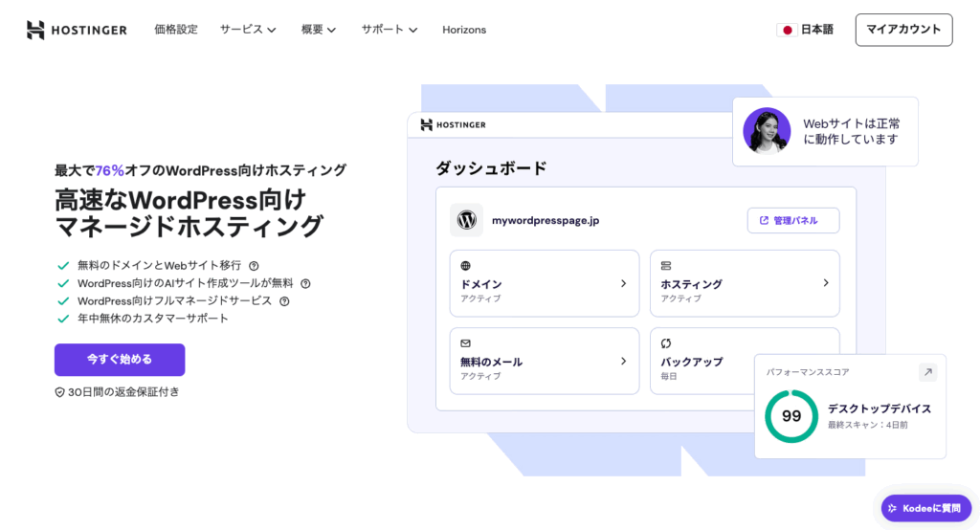Screen dimensions: 980x530
Task: Click the support agent avatar photo
Action: (767, 131)
